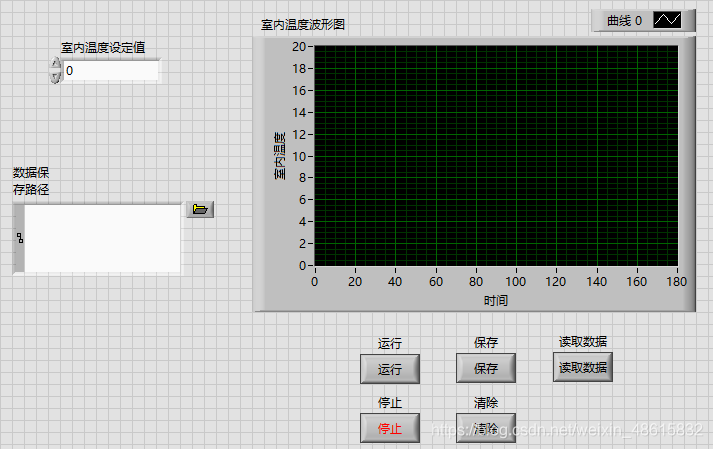
Task: Click the vertical Y-axis label 室内温度
Action: pos(280,156)
